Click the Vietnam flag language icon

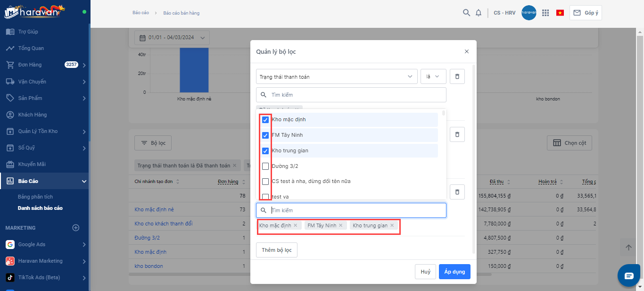point(560,13)
